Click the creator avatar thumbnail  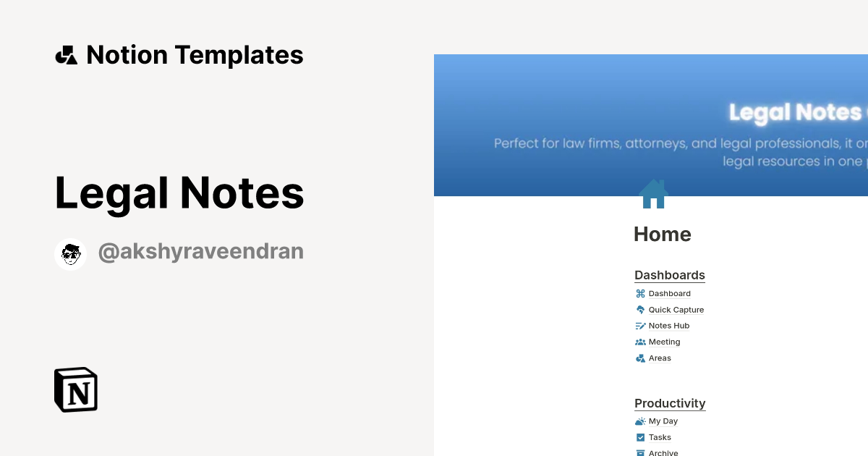pos(70,253)
